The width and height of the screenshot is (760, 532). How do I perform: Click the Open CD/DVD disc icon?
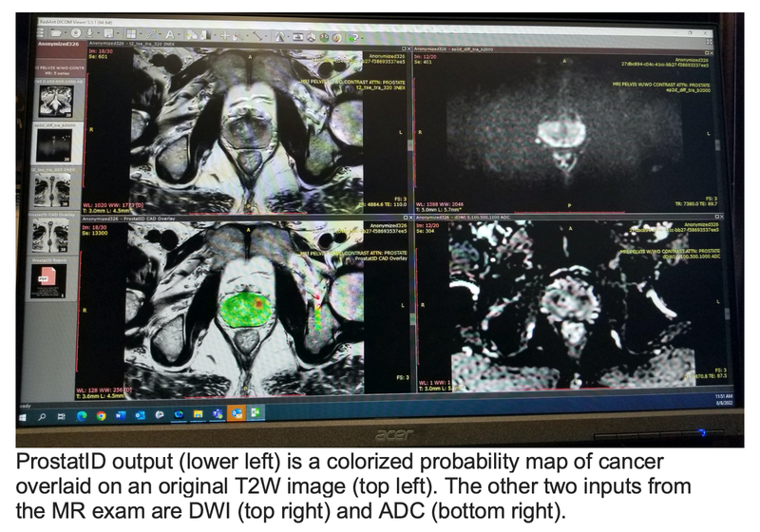pyautogui.click(x=76, y=33)
